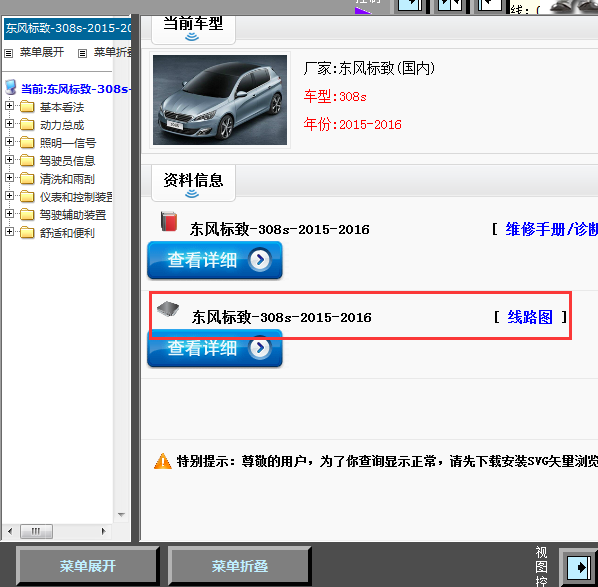Click the folder icon for 舒适和便利
Viewport: 598px width, 587px height.
point(27,232)
